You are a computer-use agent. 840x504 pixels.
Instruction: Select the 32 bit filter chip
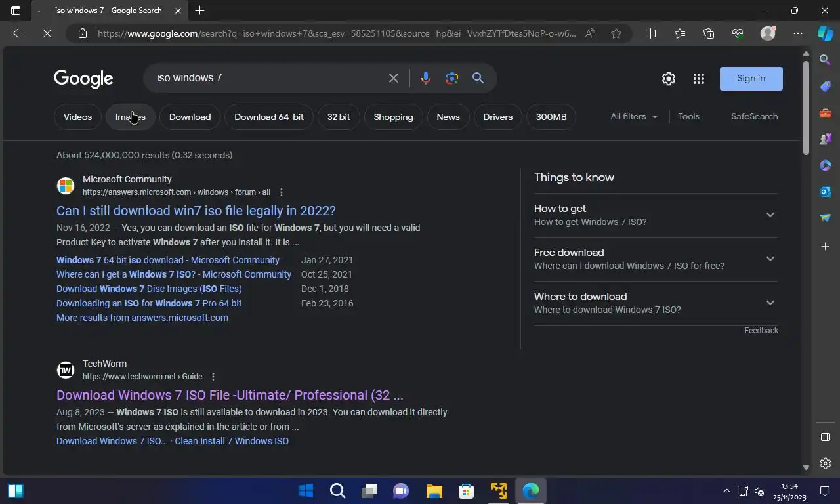point(339,117)
